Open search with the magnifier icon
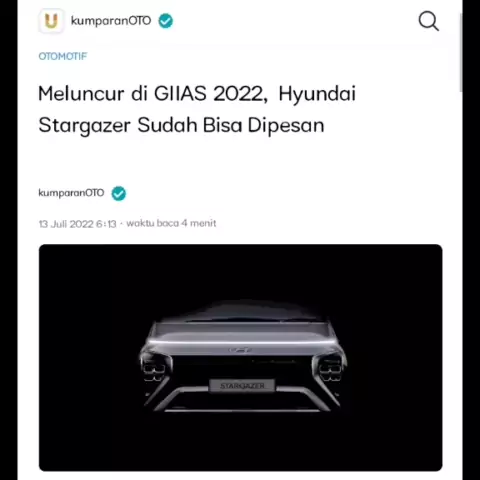The height and width of the screenshot is (480, 480). (x=429, y=21)
